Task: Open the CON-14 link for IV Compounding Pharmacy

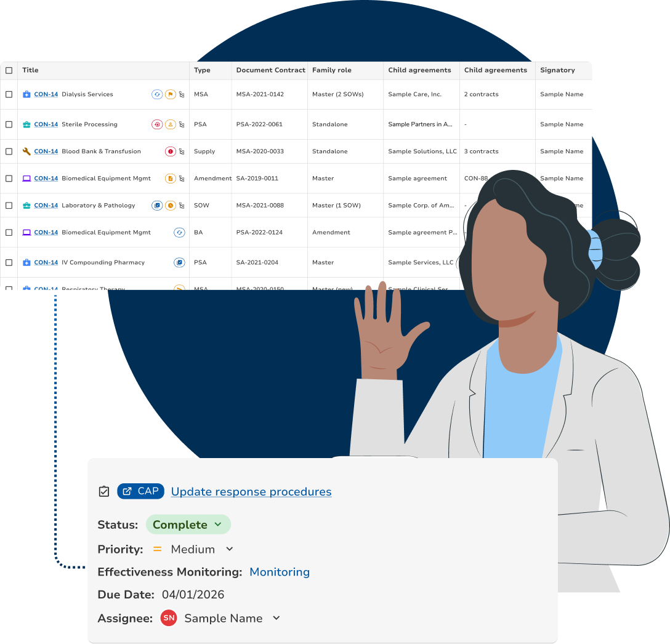Action: click(x=46, y=262)
